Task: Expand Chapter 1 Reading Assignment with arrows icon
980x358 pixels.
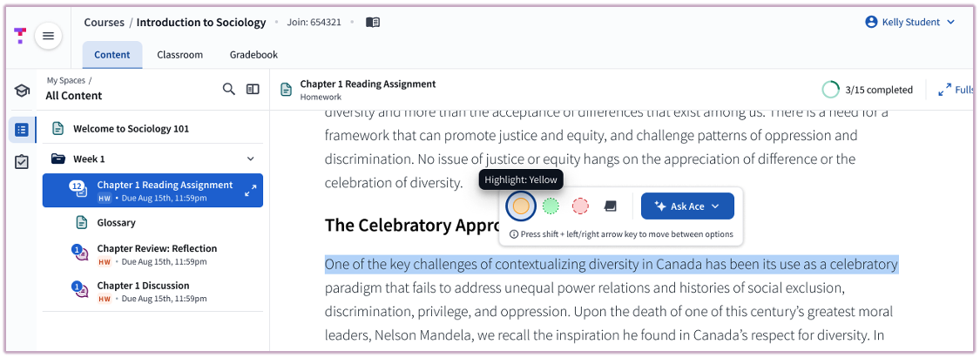Action: [x=251, y=191]
